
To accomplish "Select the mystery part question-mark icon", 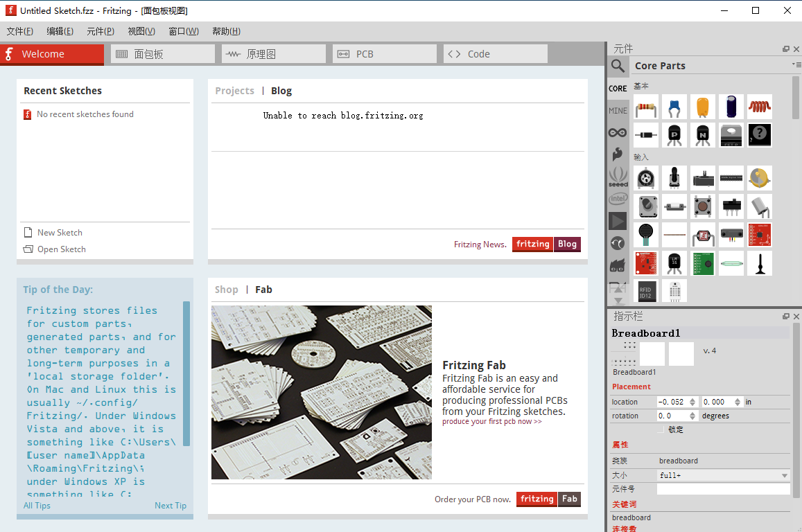I will (x=760, y=136).
